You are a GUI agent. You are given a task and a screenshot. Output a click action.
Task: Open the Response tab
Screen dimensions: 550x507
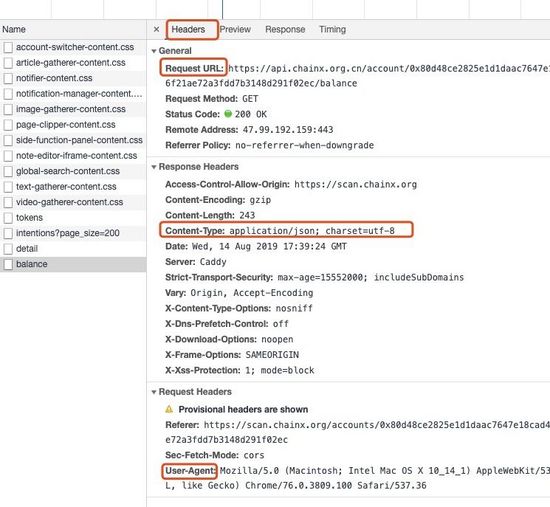(x=285, y=29)
